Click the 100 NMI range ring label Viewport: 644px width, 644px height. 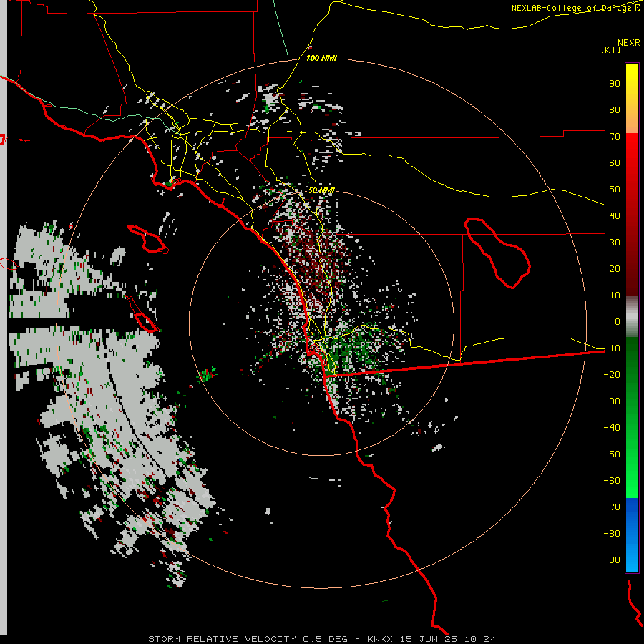pyautogui.click(x=321, y=58)
